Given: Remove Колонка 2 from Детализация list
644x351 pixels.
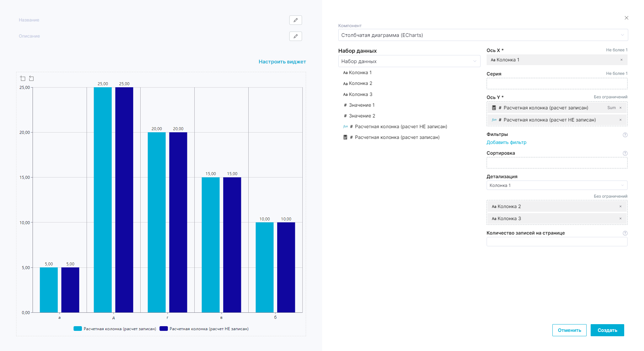Looking at the screenshot, I should pos(620,207).
